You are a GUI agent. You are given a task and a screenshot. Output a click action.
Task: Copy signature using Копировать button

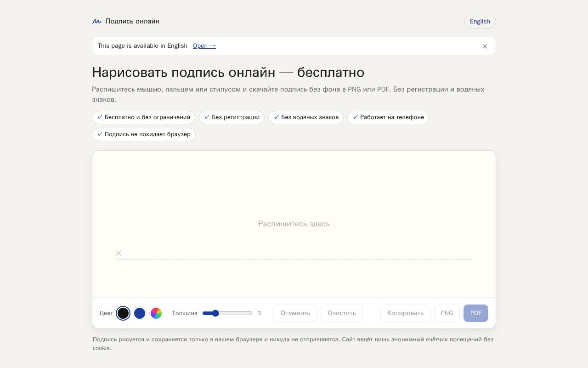[x=405, y=313]
